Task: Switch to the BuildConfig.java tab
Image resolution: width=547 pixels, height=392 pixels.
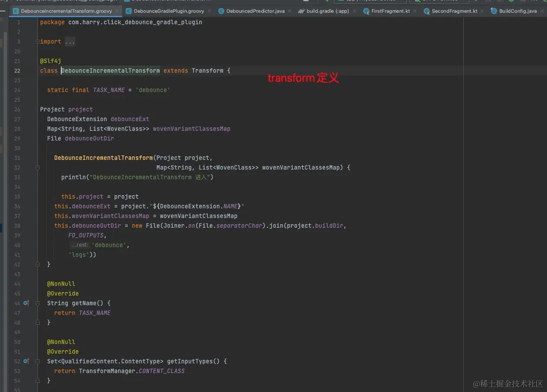Action: pos(518,11)
